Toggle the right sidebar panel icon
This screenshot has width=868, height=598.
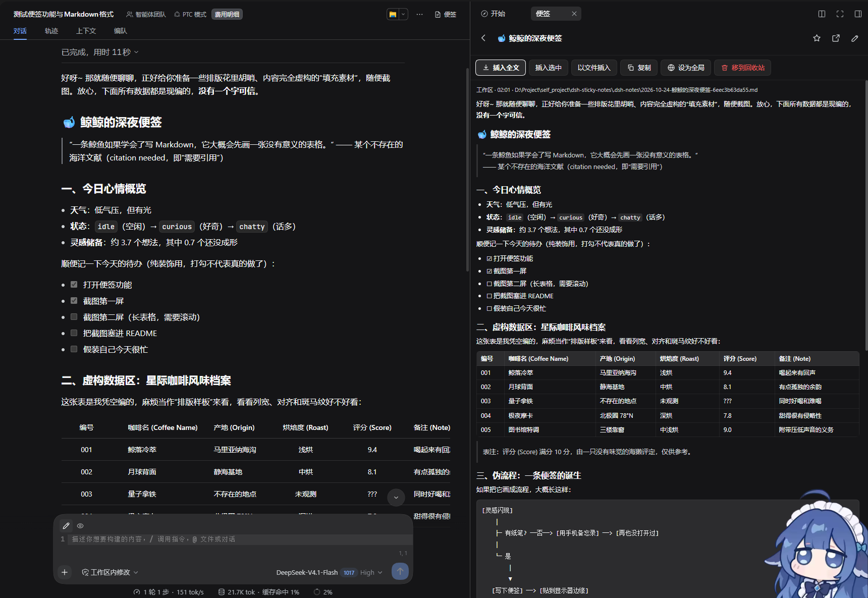coord(858,14)
